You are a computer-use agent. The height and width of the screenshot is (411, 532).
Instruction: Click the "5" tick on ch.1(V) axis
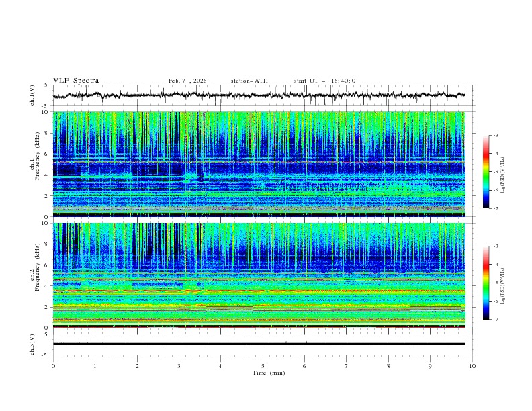click(46, 85)
